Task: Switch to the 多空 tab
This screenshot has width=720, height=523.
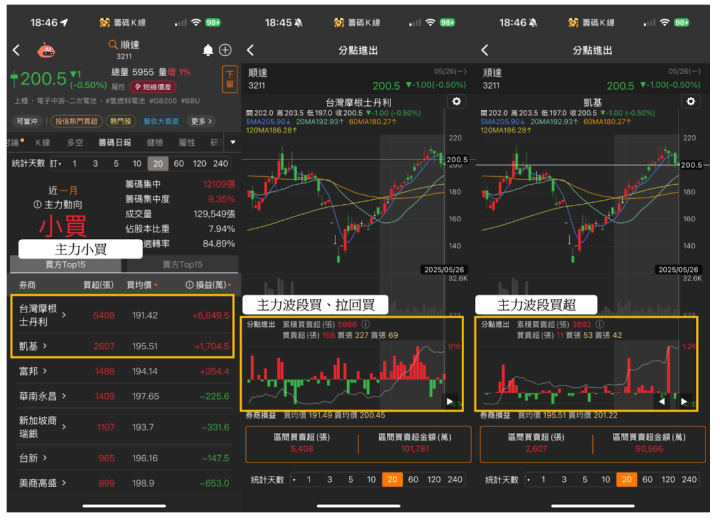Action: click(75, 142)
